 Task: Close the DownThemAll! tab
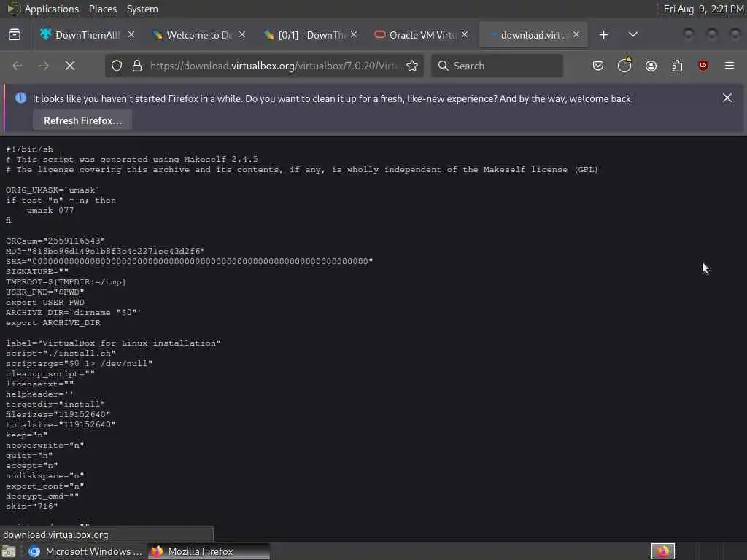pos(131,35)
